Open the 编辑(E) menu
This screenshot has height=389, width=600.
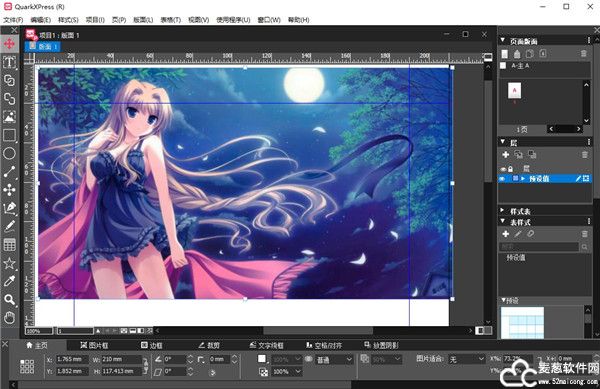[41, 20]
